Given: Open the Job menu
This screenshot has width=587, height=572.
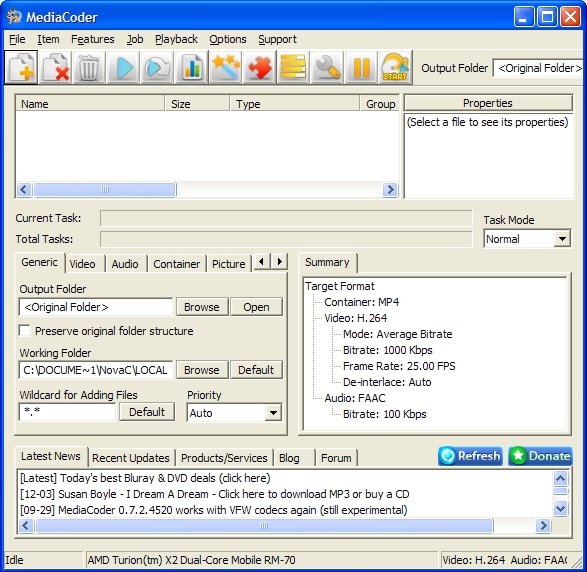Looking at the screenshot, I should 135,39.
